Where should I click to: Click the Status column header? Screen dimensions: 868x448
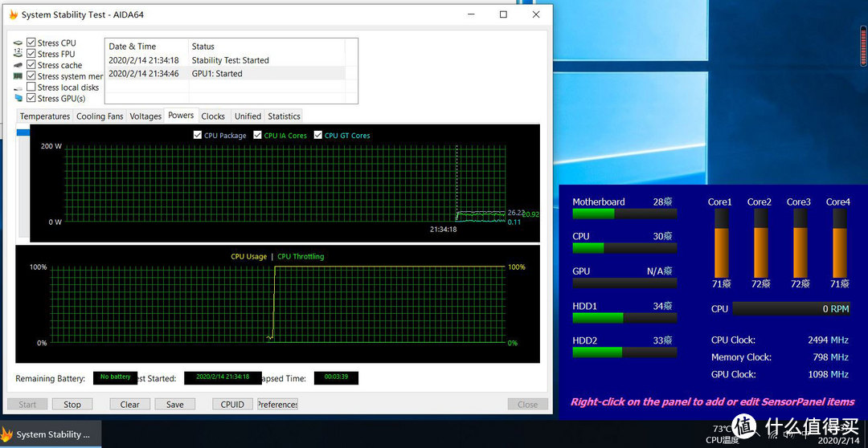[266, 47]
